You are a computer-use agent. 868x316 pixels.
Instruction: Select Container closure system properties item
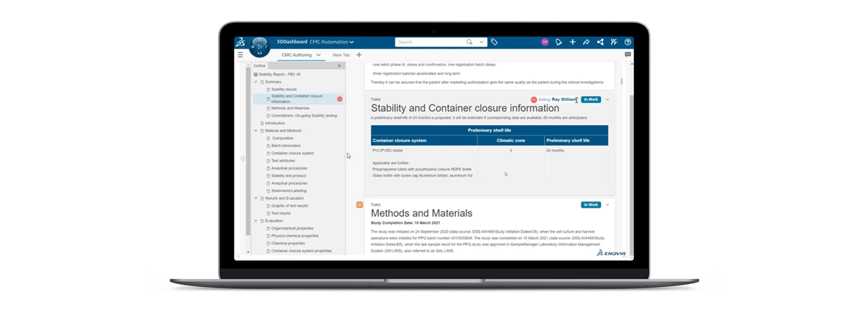(302, 251)
